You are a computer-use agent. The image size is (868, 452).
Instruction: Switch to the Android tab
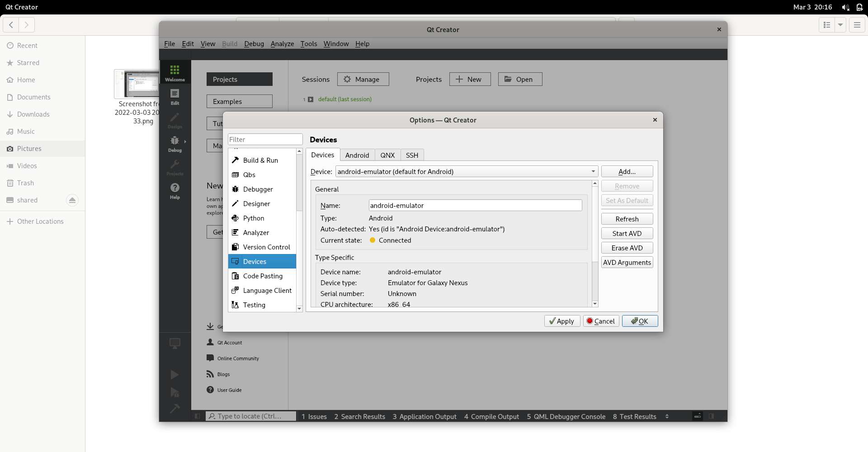[x=357, y=155]
